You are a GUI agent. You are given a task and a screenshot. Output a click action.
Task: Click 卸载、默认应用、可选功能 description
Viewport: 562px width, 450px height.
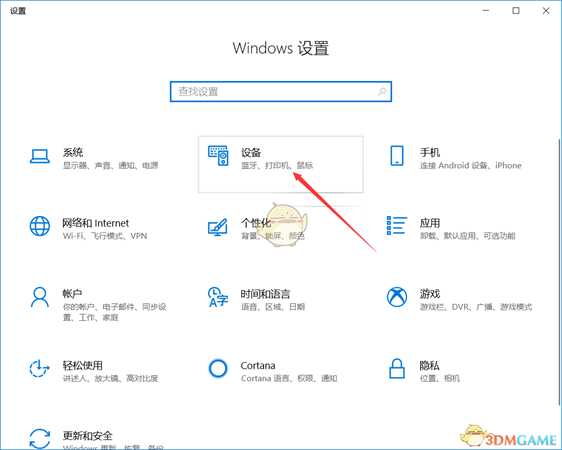coord(468,236)
